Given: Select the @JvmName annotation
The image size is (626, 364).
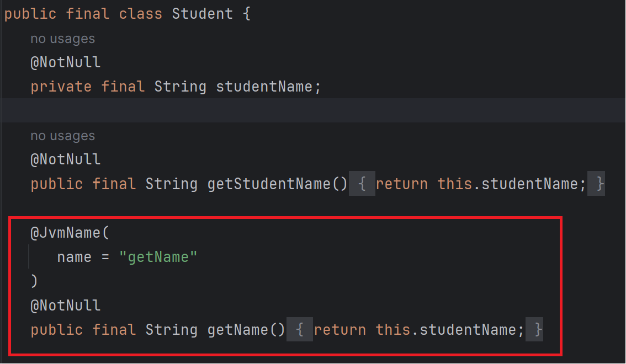Looking at the screenshot, I should (65, 232).
